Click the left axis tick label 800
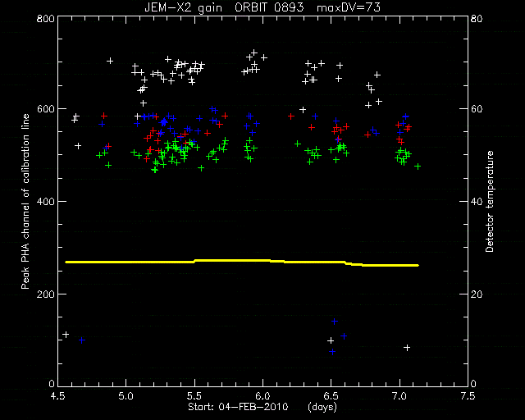 (45, 18)
